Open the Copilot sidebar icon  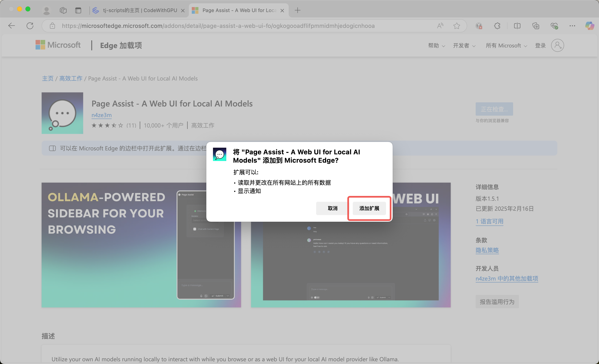click(x=589, y=26)
